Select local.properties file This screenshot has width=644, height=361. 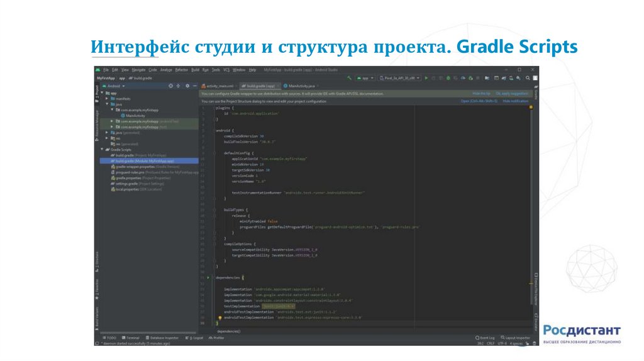point(136,189)
